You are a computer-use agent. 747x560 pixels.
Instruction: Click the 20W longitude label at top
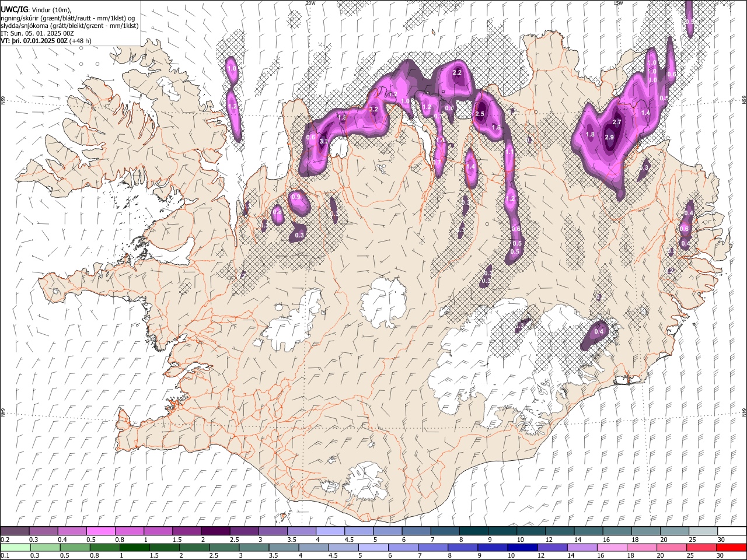tap(310, 3)
